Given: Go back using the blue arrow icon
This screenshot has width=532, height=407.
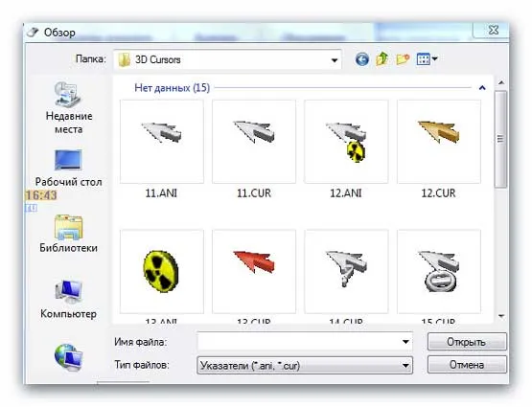Looking at the screenshot, I should (362, 59).
